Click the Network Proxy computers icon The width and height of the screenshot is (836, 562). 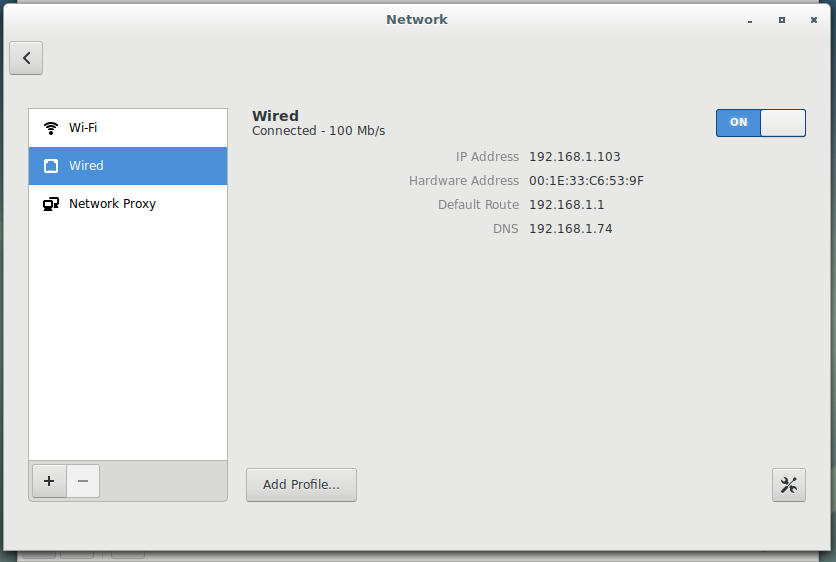pos(51,204)
